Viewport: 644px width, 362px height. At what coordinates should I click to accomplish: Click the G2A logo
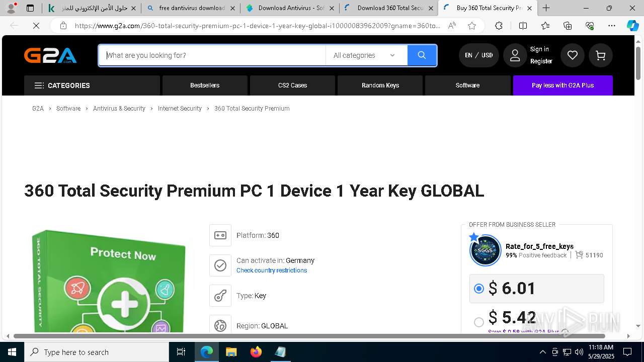[50, 55]
